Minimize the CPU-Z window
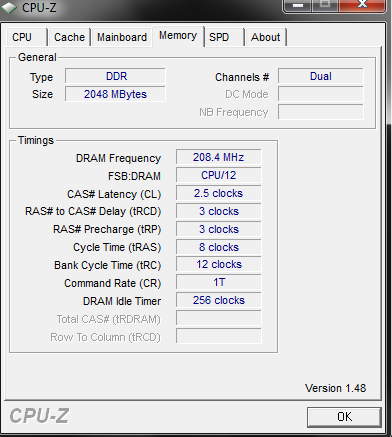 [297, 5]
